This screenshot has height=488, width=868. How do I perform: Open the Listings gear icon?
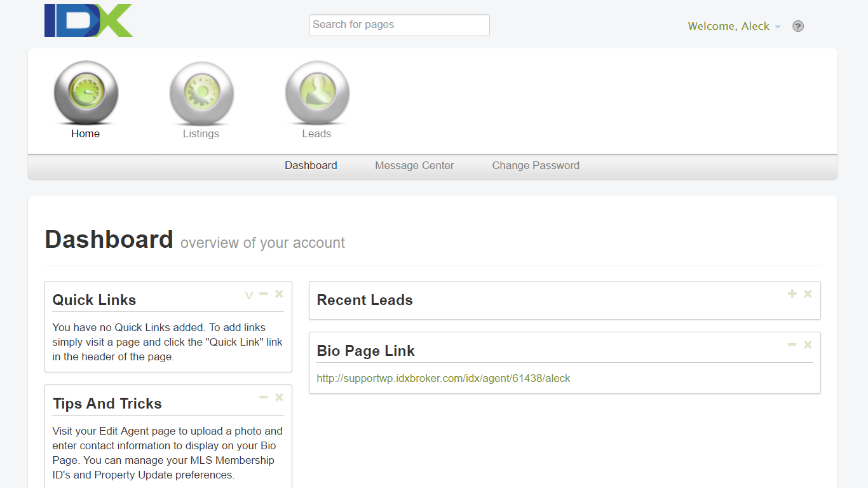click(x=201, y=93)
